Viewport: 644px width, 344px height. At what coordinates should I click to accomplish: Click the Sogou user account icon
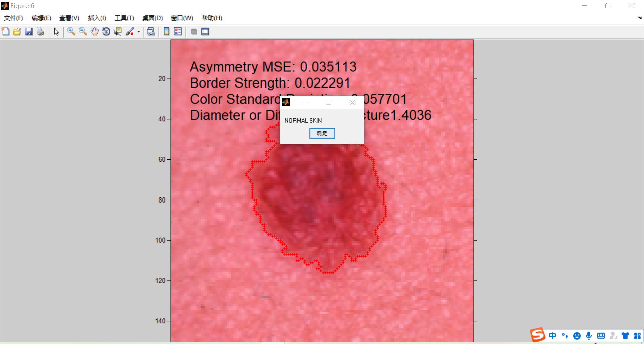pyautogui.click(x=613, y=336)
